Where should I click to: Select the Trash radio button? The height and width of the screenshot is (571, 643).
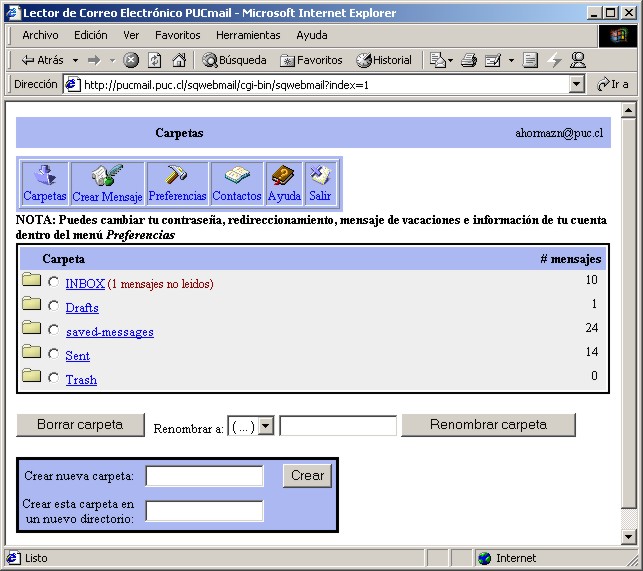click(x=53, y=378)
